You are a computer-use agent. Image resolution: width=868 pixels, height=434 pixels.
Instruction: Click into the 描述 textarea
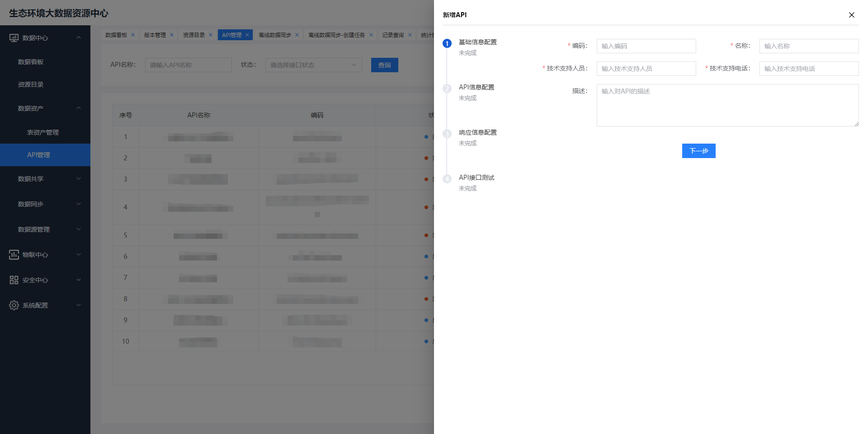point(728,105)
